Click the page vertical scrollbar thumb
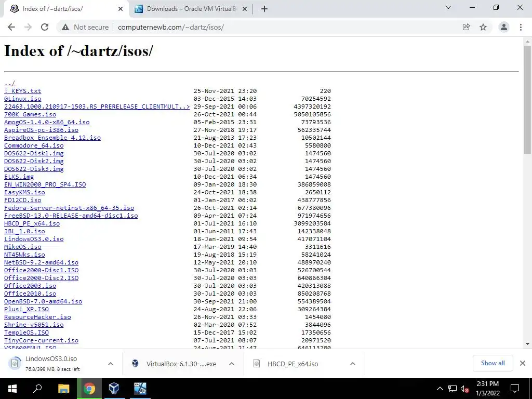 (x=527, y=99)
